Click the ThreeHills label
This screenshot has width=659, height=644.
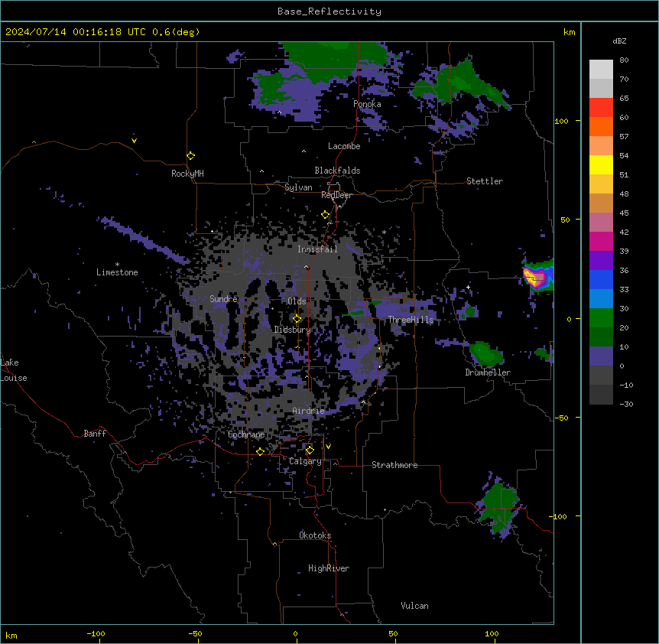coord(411,320)
